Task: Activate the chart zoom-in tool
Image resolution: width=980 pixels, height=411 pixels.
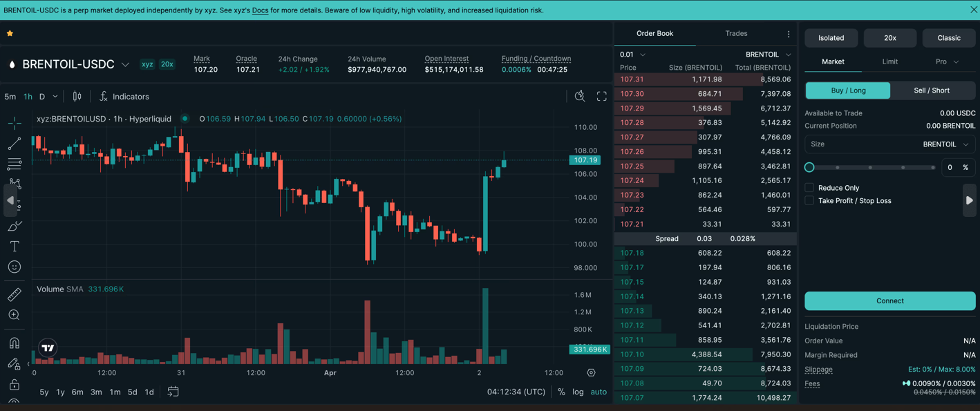Action: pyautogui.click(x=15, y=315)
